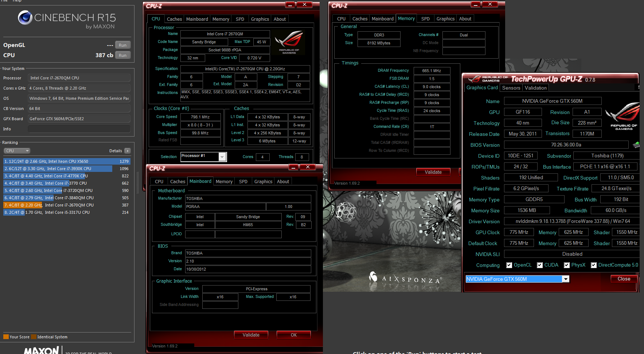Toggle the PhysX checkbox in GPU-Z
The image size is (644, 354).
click(567, 265)
